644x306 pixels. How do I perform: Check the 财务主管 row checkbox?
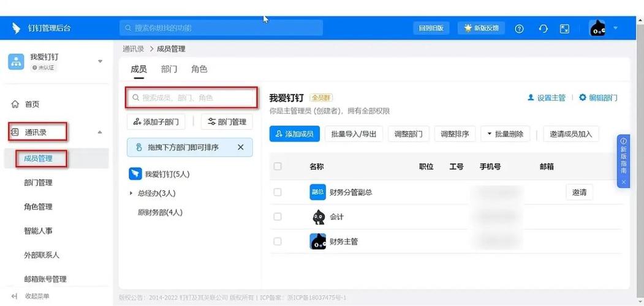coord(278,241)
